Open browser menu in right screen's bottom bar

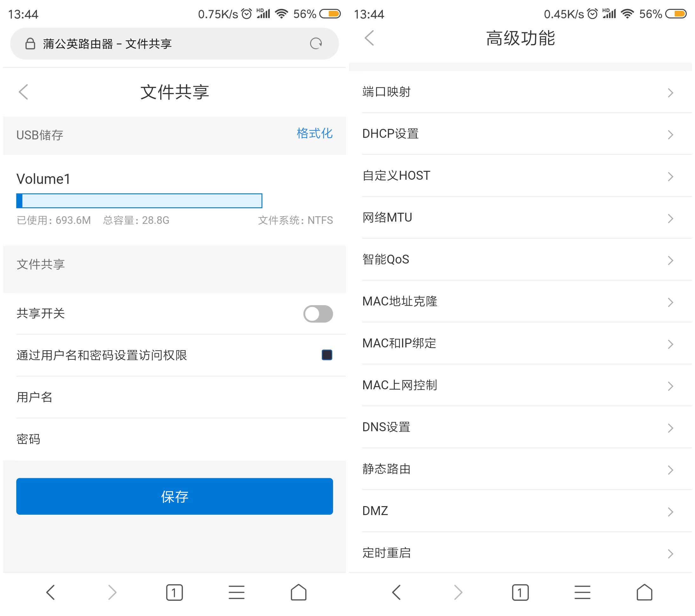[582, 592]
